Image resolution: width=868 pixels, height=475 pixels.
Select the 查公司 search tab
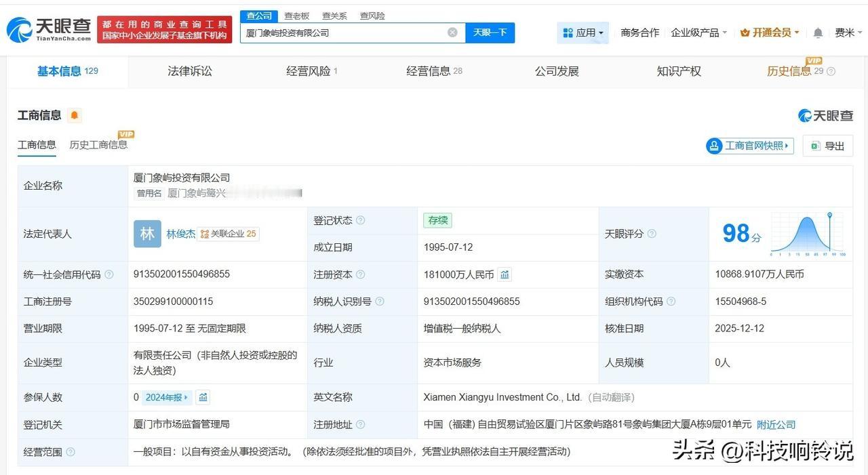[259, 16]
